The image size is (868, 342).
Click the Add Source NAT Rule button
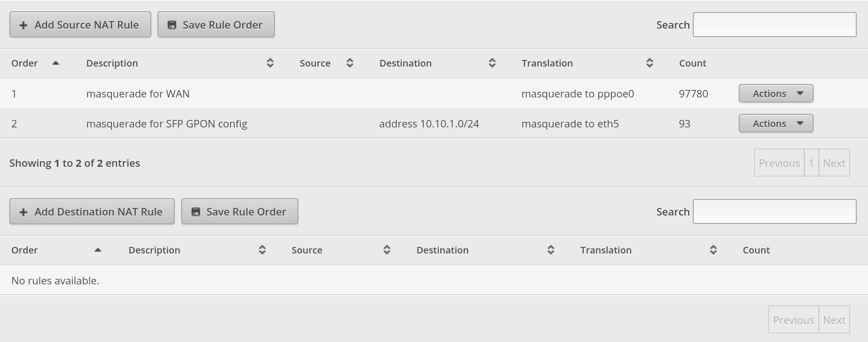80,25
